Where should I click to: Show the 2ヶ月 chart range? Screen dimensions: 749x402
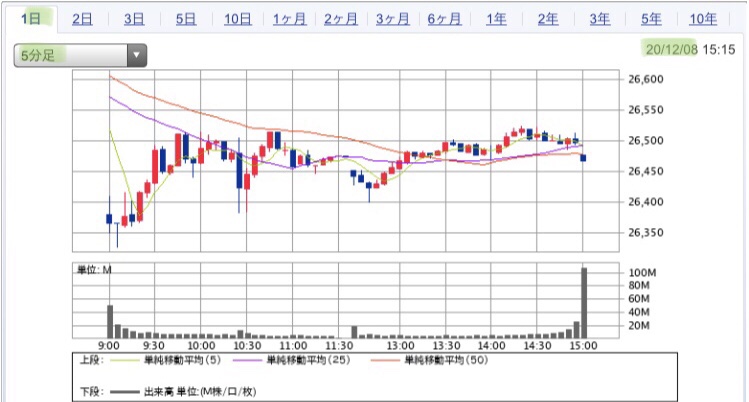click(341, 19)
